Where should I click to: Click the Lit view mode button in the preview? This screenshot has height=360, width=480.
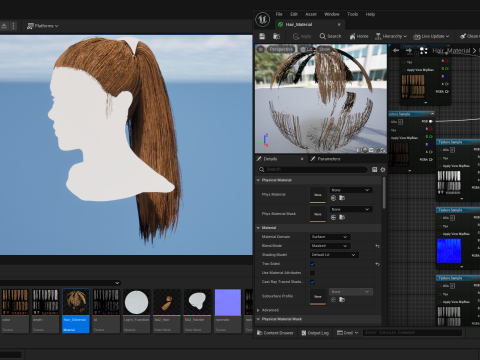(306, 49)
